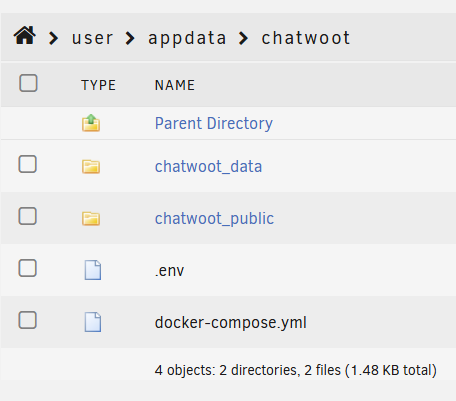Open the Parent Directory link
Screen dimensions: 456x401
click(214, 123)
